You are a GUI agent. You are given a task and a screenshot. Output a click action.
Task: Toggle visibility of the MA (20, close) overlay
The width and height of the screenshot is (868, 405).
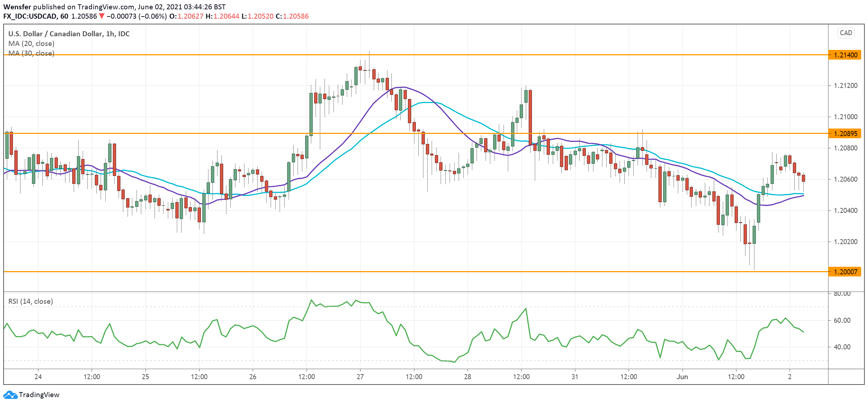(x=31, y=43)
